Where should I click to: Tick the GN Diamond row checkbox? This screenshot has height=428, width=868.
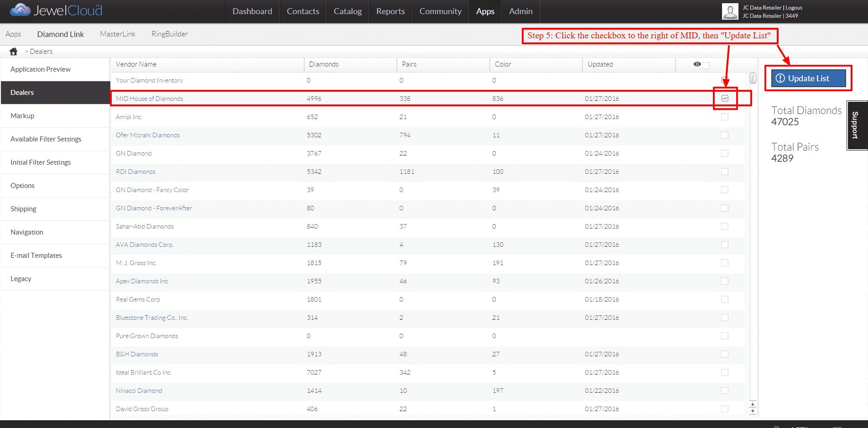click(725, 153)
